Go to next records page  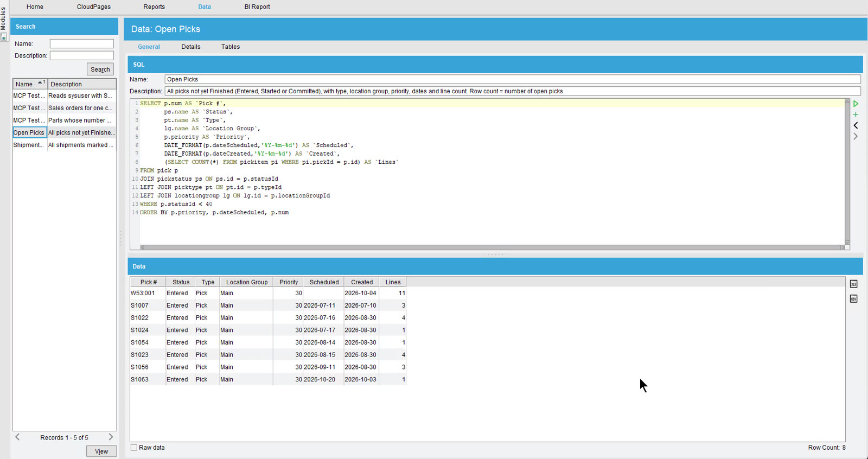[111, 437]
